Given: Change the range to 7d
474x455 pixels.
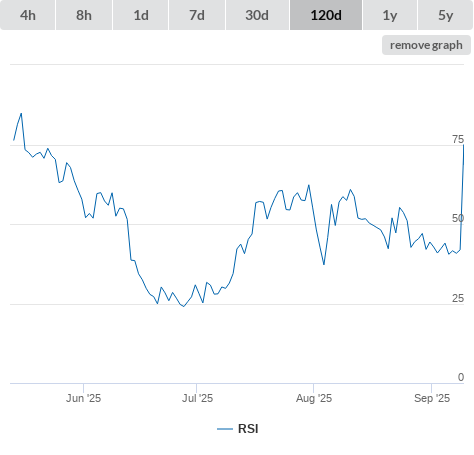Looking at the screenshot, I should [197, 15].
